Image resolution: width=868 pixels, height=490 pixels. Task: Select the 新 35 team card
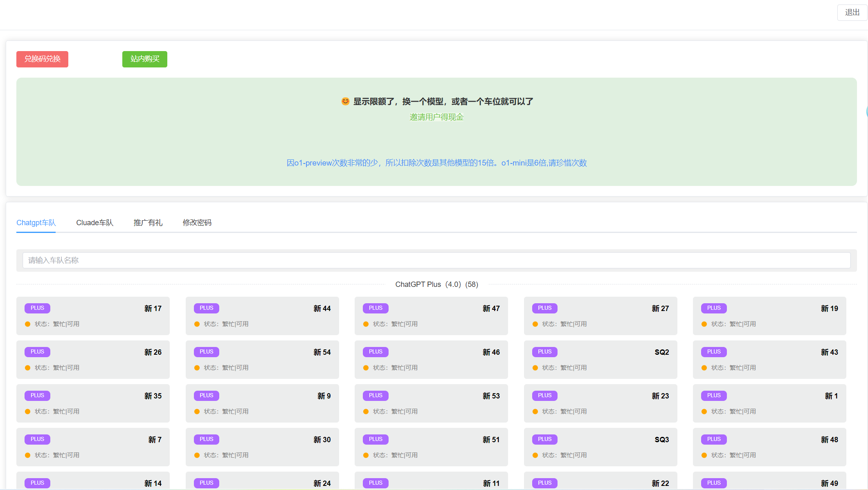(x=93, y=403)
